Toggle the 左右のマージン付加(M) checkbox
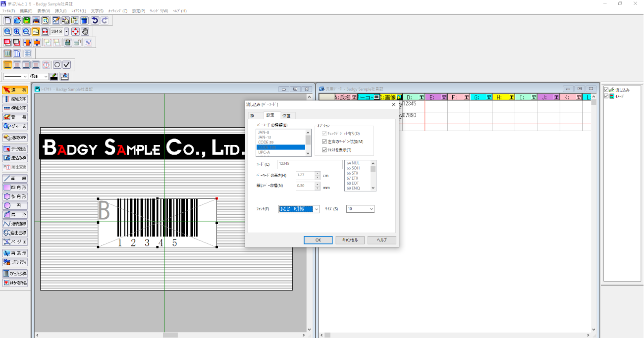Screen dimensions: 644x338 click(324, 142)
